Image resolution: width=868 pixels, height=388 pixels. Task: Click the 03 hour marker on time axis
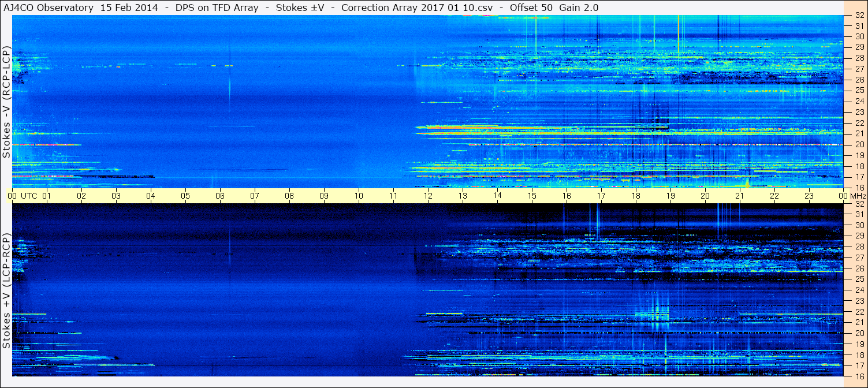116,196
